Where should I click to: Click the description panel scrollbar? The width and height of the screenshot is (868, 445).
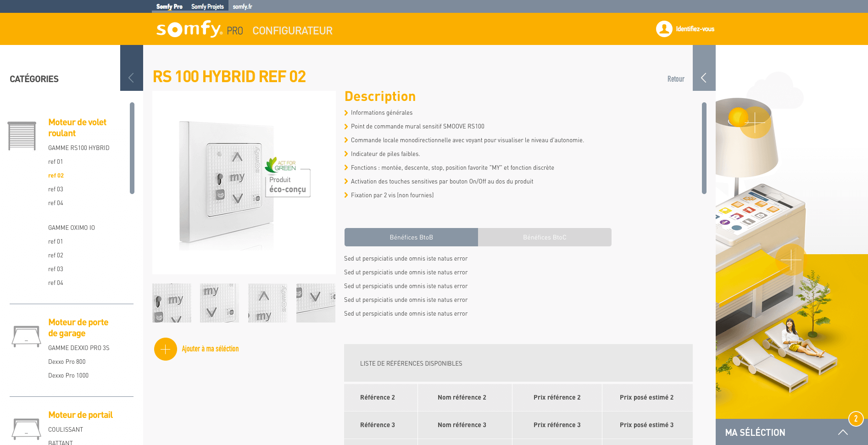pos(704,148)
